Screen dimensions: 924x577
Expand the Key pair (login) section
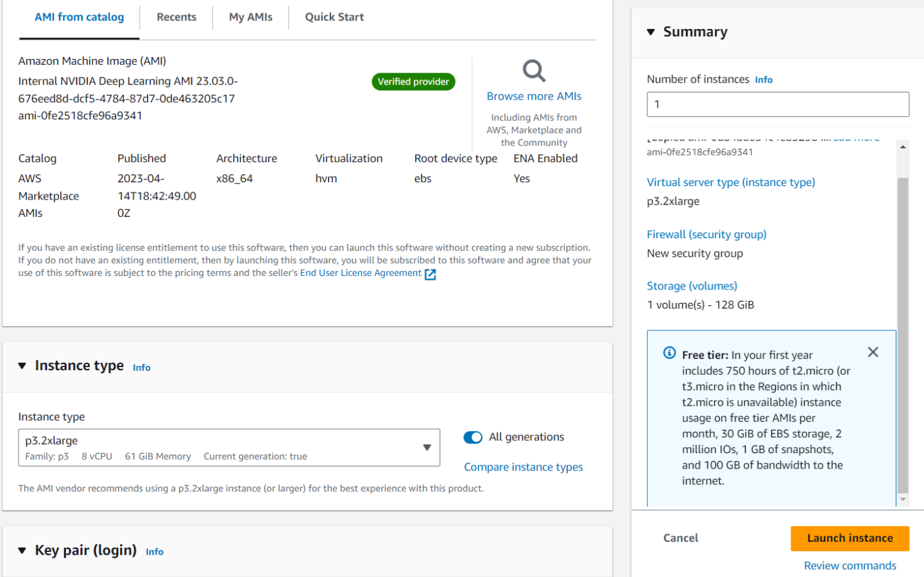point(22,551)
